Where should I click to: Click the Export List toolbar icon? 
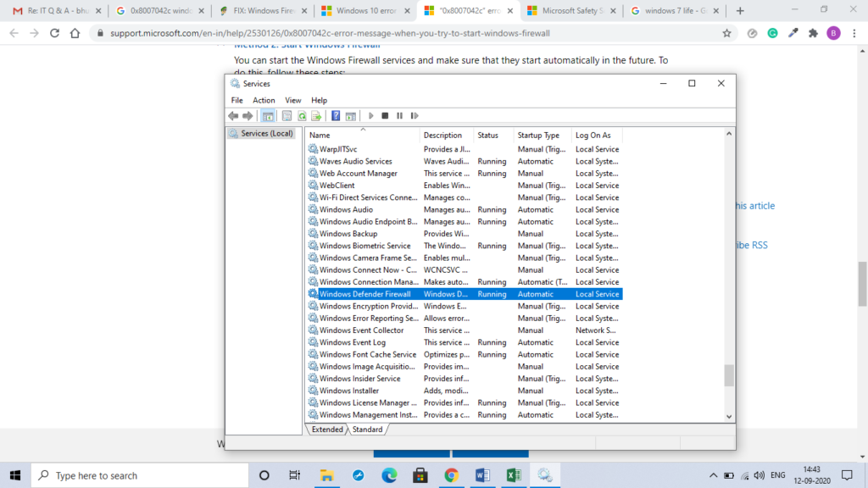click(316, 116)
